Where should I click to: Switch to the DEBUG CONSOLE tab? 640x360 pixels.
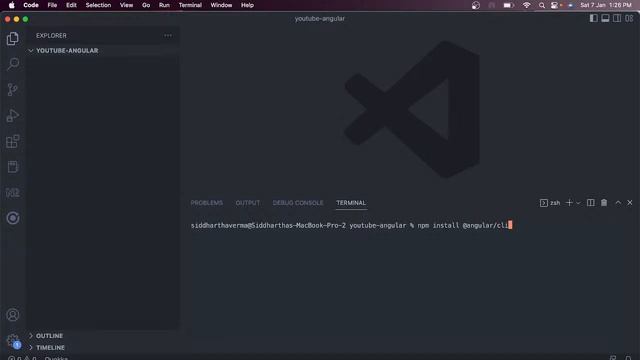[x=298, y=203]
